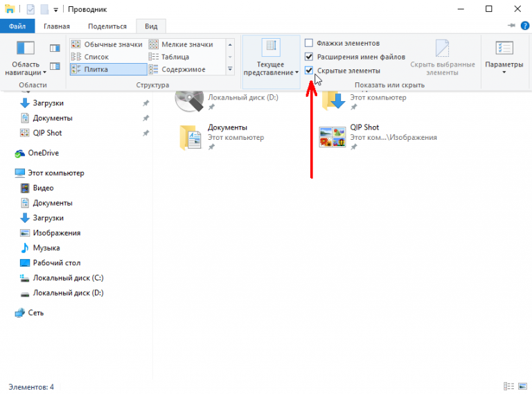The image size is (532, 394).
Task: Maximize the Проводник window
Action: [x=489, y=9]
